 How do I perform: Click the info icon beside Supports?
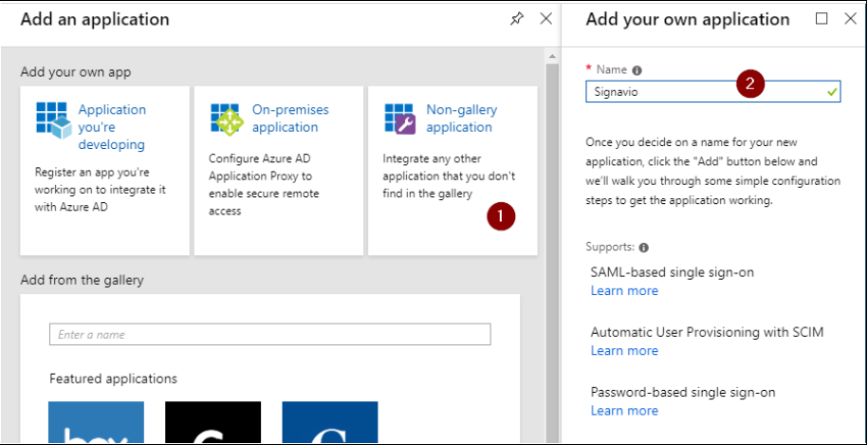coord(643,248)
